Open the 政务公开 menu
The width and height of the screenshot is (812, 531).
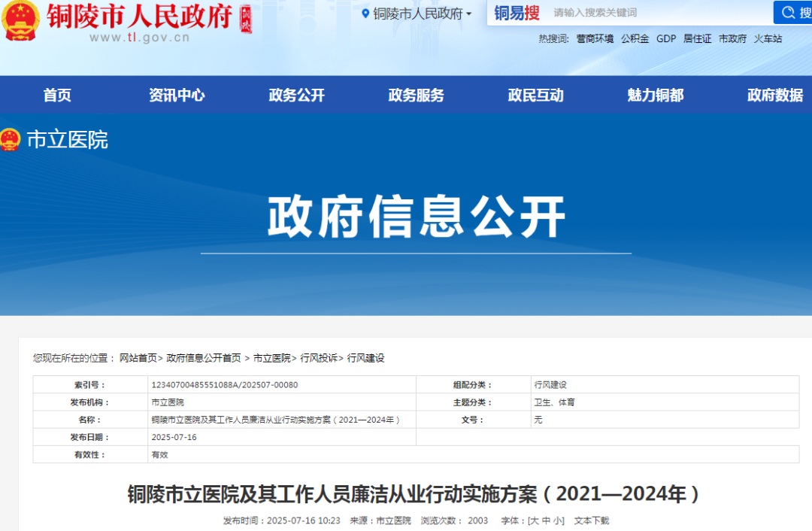[295, 95]
